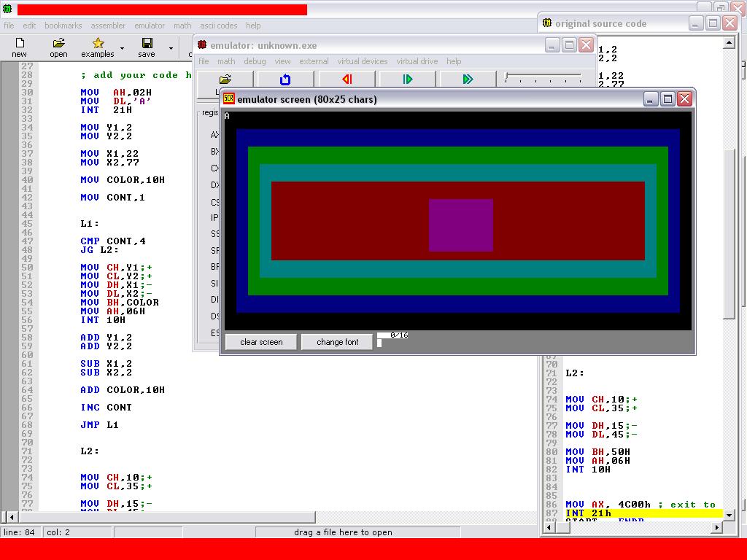
Task: Open the debug menu in emulator window
Action: click(255, 61)
